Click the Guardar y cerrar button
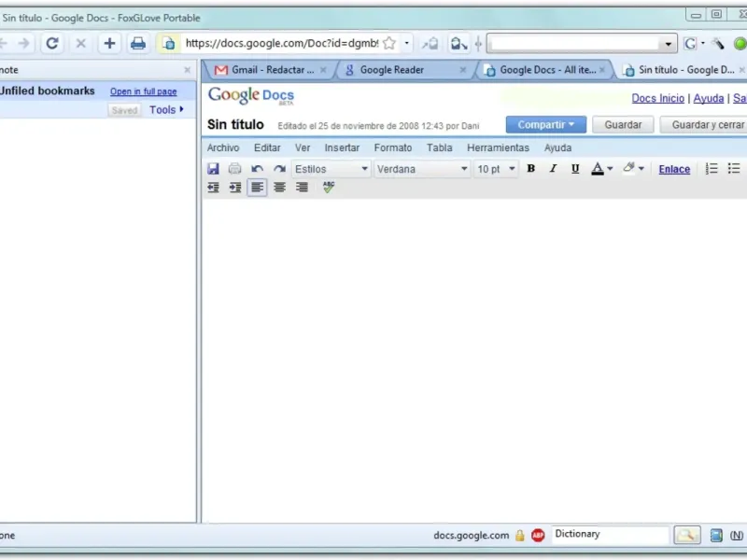 (705, 125)
